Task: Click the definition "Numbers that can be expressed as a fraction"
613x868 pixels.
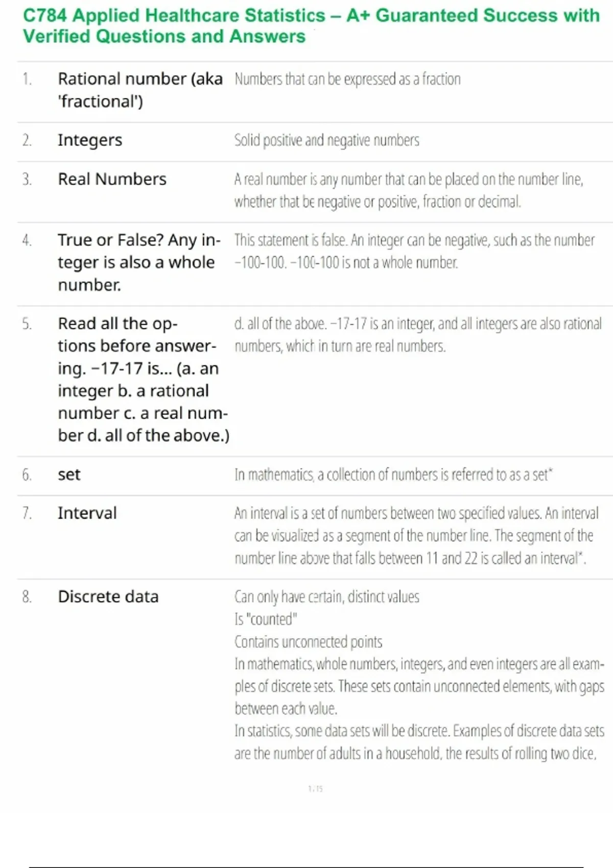Action: point(347,79)
